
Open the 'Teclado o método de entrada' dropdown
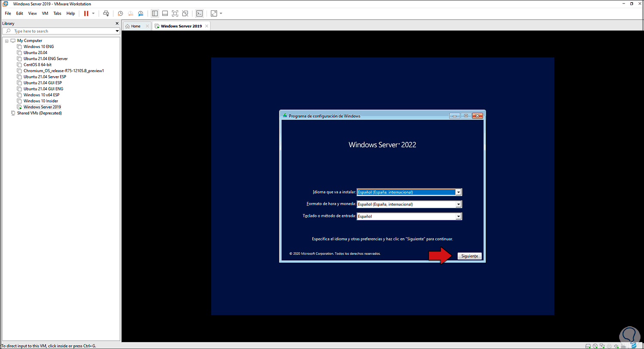(409, 216)
